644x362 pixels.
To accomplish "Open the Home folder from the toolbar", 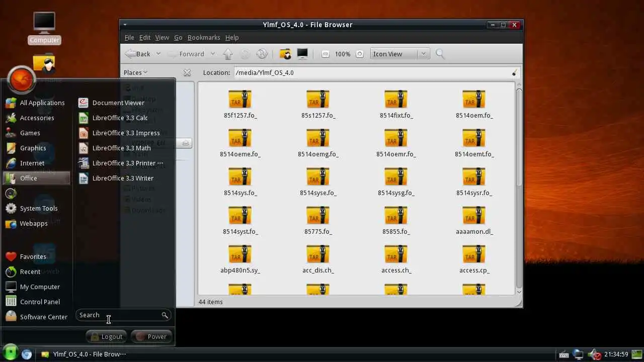I will tap(285, 54).
